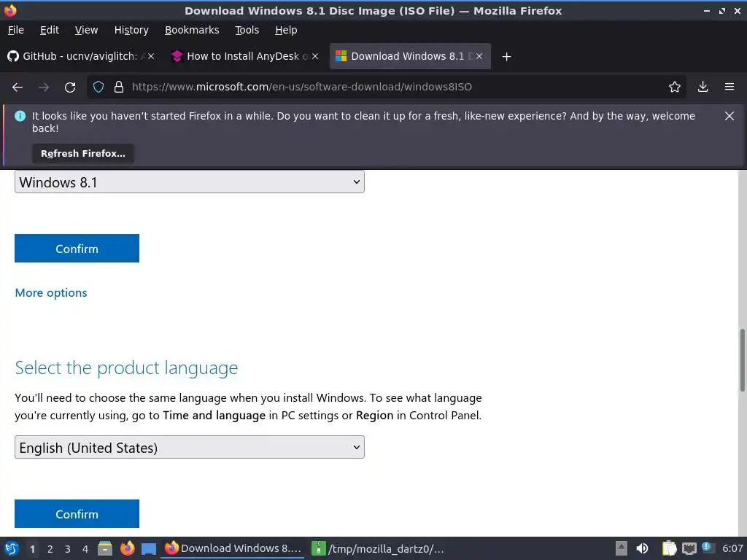
Task: Click the info icon in notification bar
Action: point(20,116)
